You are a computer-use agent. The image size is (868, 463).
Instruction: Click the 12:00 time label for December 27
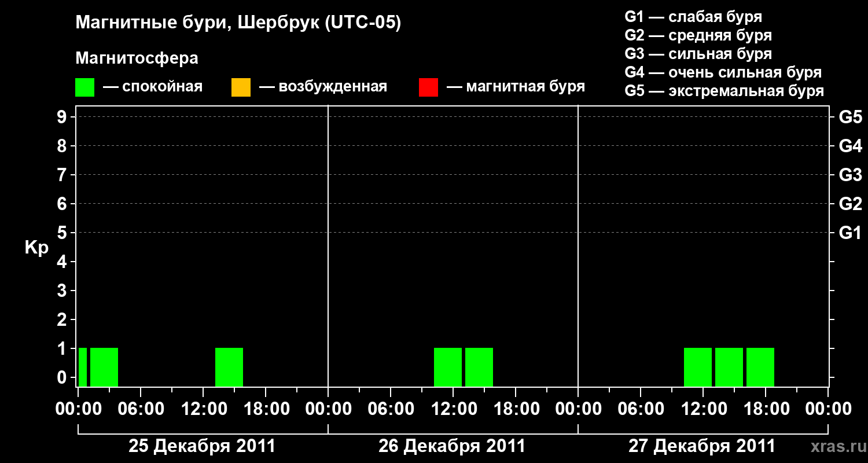pyautogui.click(x=703, y=409)
